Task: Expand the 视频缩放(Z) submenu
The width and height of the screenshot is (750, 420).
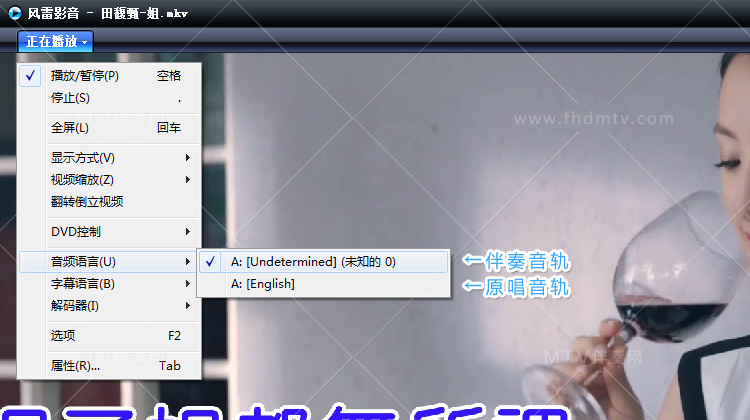Action: pyautogui.click(x=109, y=180)
